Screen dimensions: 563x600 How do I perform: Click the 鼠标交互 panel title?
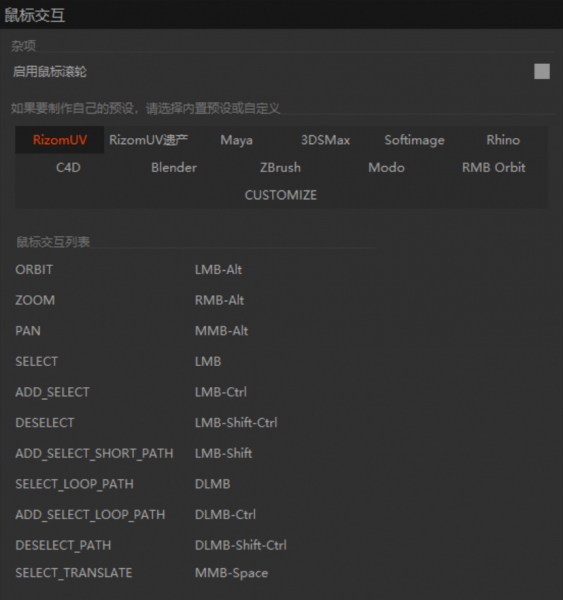[34, 15]
